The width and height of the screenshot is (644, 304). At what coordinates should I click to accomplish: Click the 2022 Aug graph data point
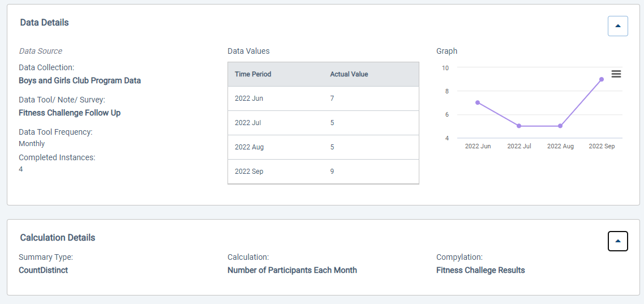click(560, 126)
